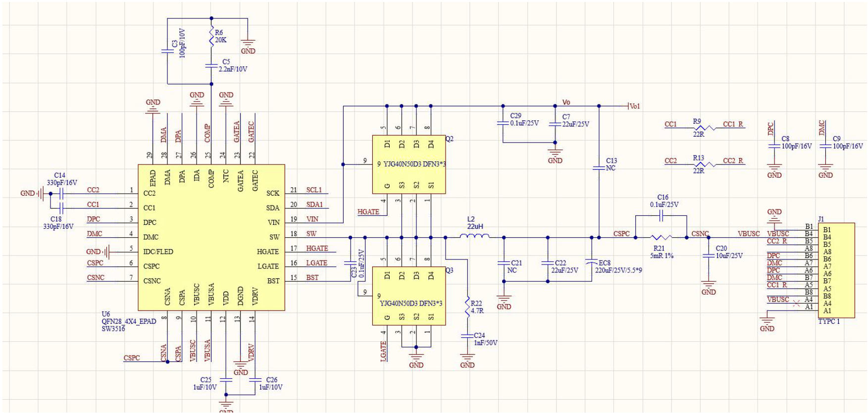Select the C5 2.2nF/10V capacitor

point(211,65)
